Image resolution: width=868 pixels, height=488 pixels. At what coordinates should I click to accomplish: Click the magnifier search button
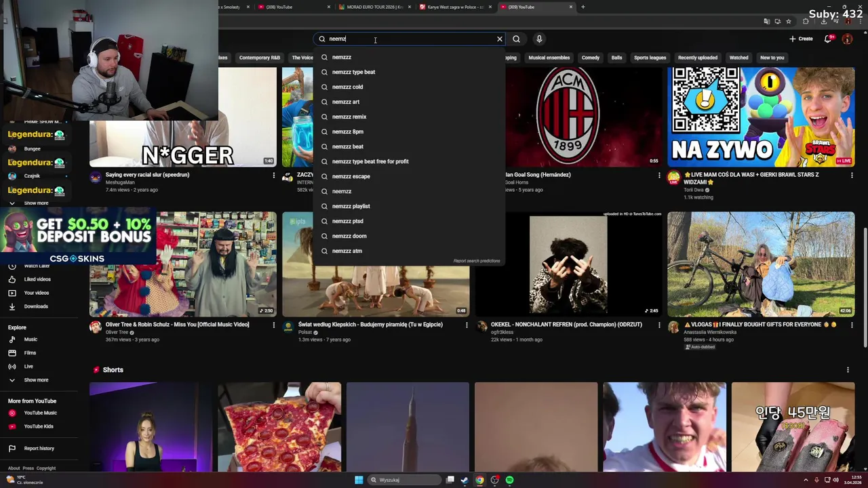pos(516,39)
